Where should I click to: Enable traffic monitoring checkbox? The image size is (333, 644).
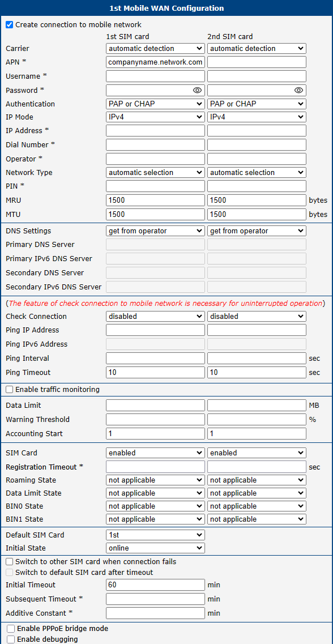[x=10, y=389]
